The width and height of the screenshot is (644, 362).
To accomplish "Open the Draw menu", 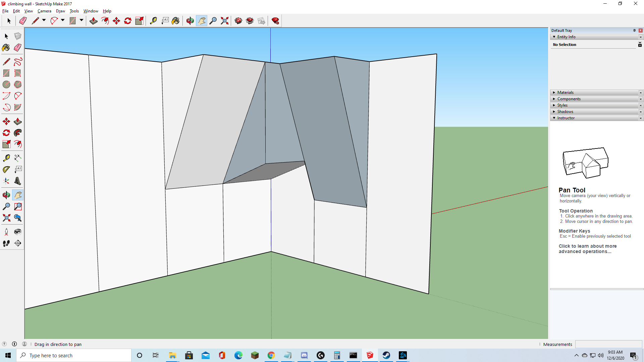I will [60, 11].
